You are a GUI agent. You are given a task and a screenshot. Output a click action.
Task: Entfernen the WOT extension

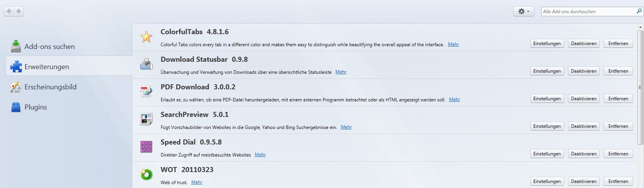(x=618, y=181)
